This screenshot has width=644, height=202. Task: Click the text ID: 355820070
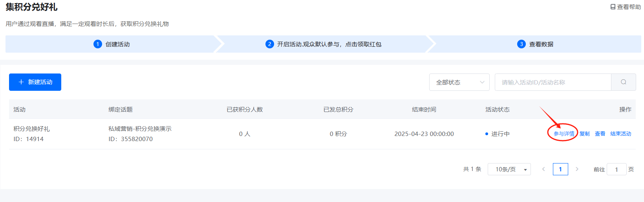click(x=130, y=139)
